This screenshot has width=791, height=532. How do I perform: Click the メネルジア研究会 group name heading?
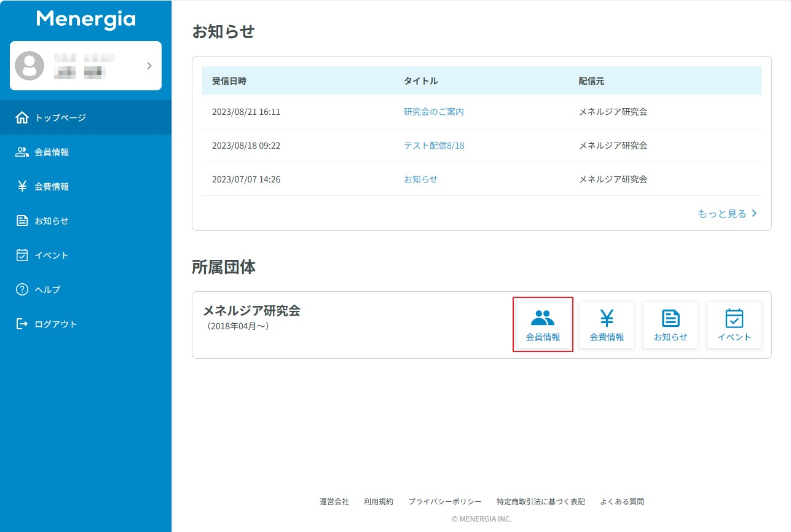251,310
